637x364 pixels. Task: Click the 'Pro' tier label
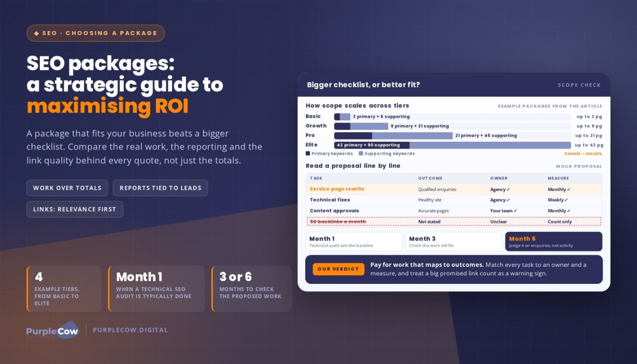(311, 135)
